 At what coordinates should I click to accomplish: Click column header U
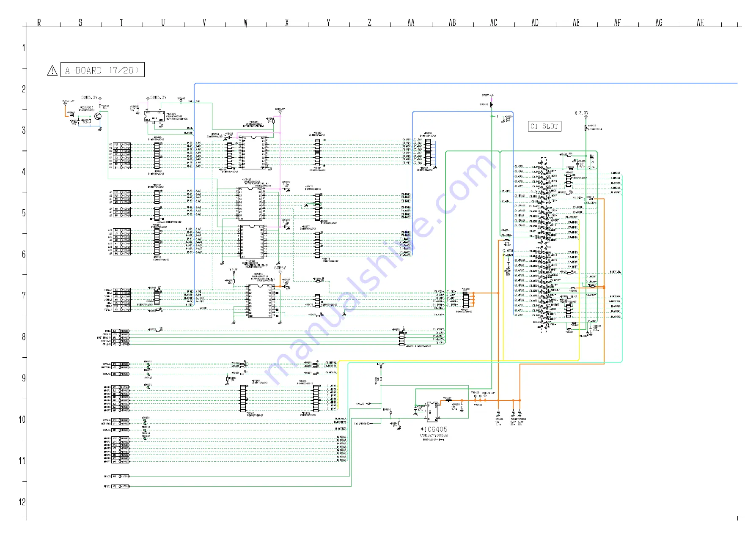pos(163,23)
